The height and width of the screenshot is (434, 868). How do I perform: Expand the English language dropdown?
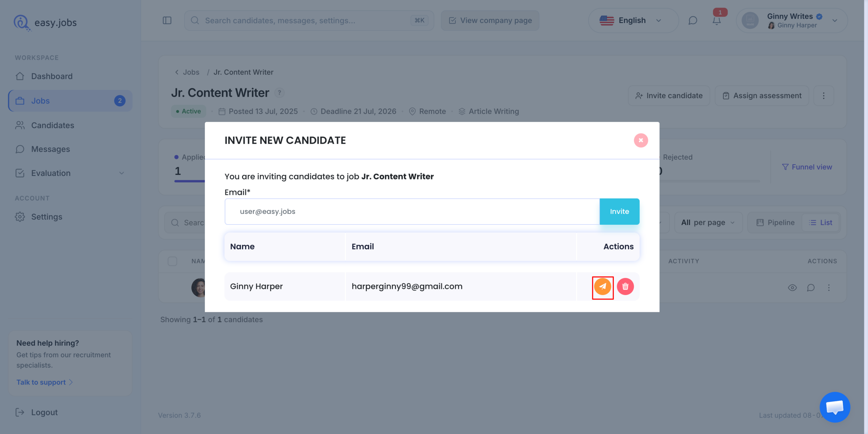[x=633, y=20]
